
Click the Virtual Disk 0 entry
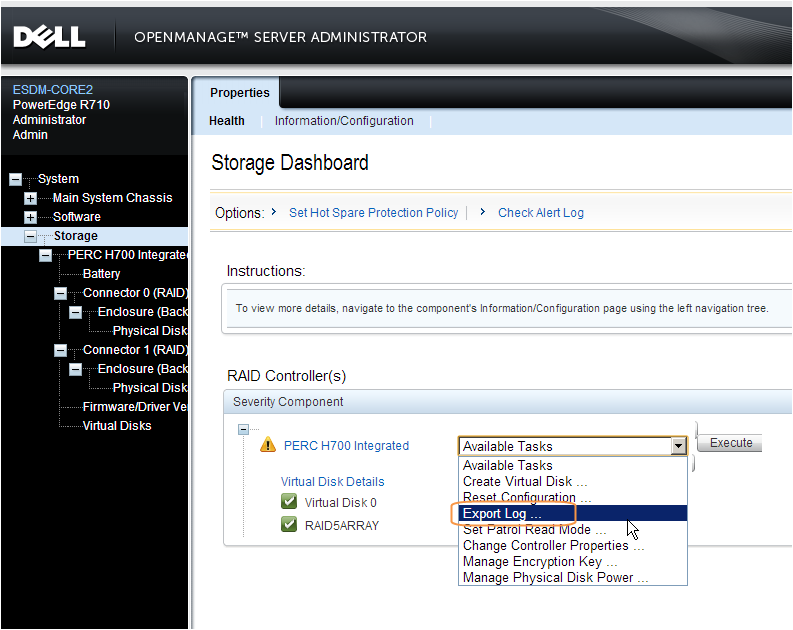340,503
